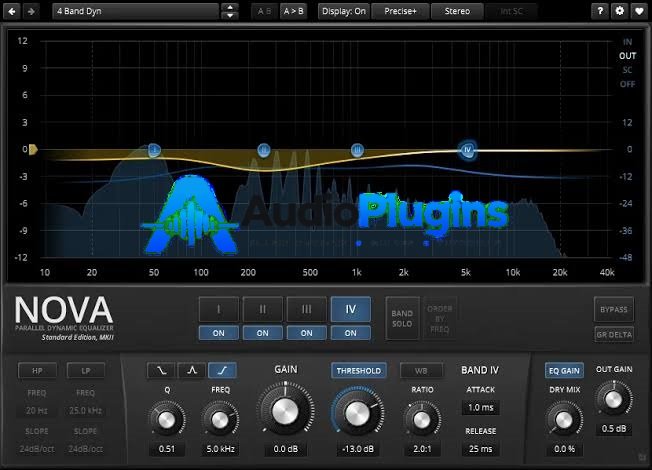Click the 0.0 dB gain value
Screen dimensions: 652x470
pyautogui.click(x=286, y=449)
